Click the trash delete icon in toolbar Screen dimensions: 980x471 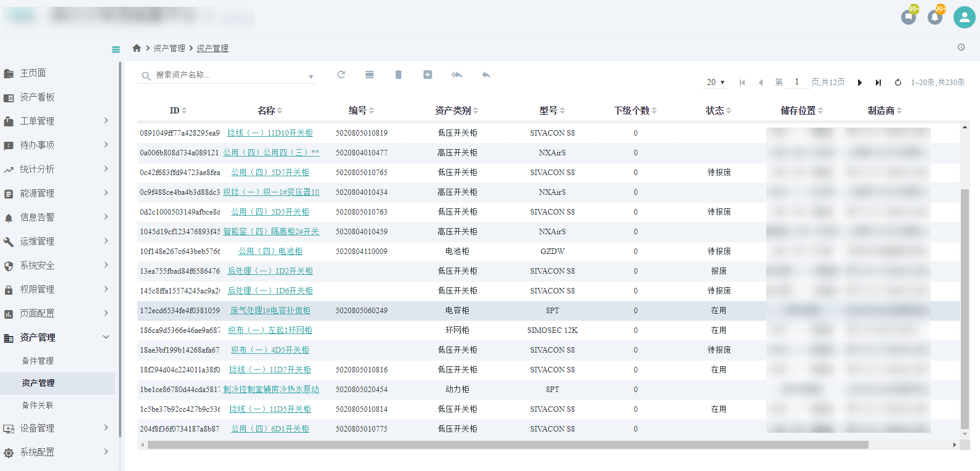click(399, 75)
